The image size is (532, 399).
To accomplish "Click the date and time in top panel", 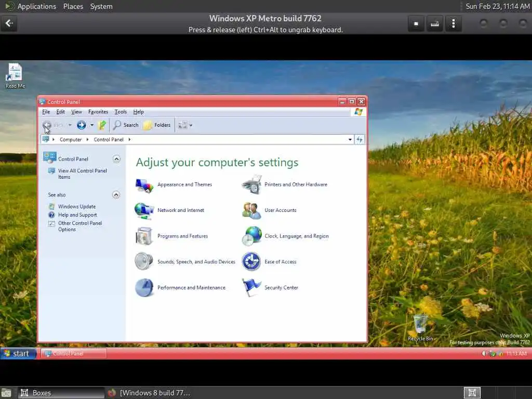I will 497,6.
